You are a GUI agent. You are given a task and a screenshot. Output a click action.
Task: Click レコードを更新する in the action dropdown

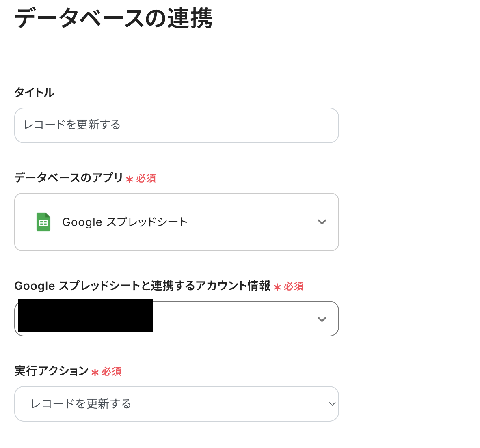tap(81, 404)
